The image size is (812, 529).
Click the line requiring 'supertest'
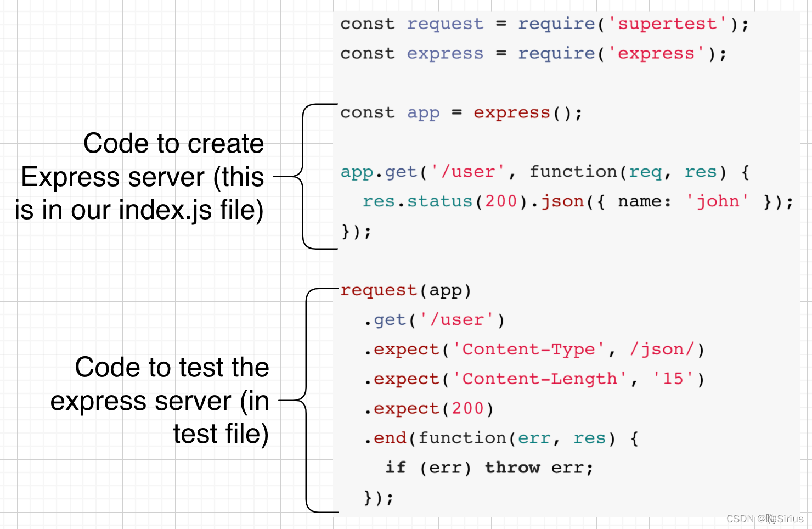(x=544, y=24)
